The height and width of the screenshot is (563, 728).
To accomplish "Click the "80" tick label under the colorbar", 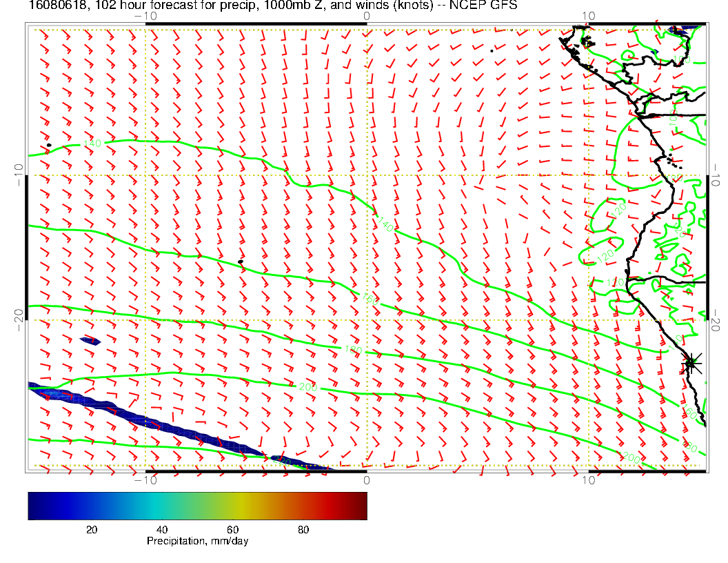I will click(x=303, y=529).
